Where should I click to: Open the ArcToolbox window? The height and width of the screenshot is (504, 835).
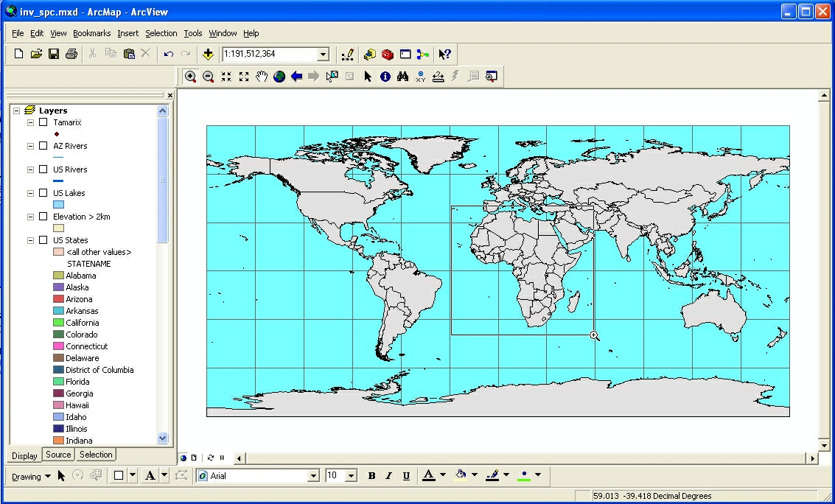point(386,54)
